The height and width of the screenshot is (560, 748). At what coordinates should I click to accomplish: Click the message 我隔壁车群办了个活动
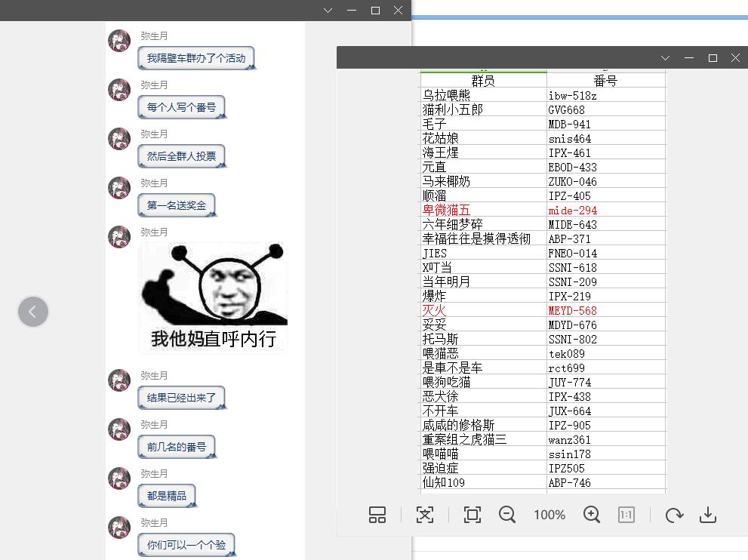pyautogui.click(x=196, y=58)
